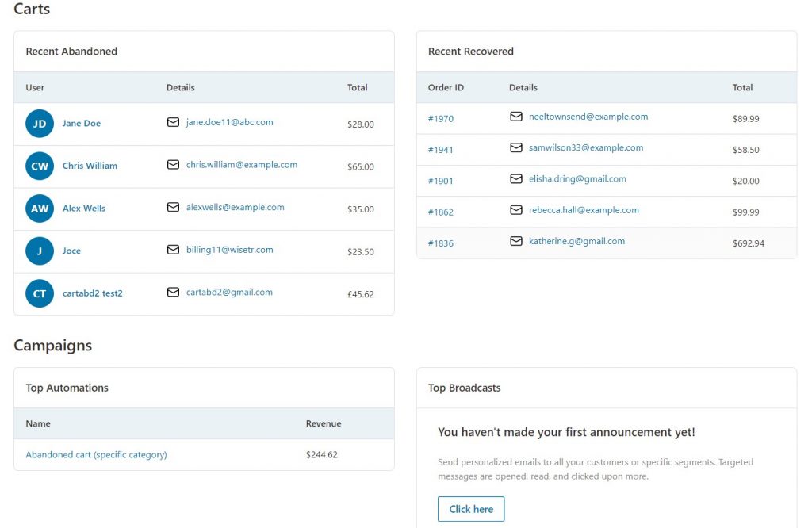Click the Name column header in Top Automations
This screenshot has height=528, width=812.
click(38, 423)
